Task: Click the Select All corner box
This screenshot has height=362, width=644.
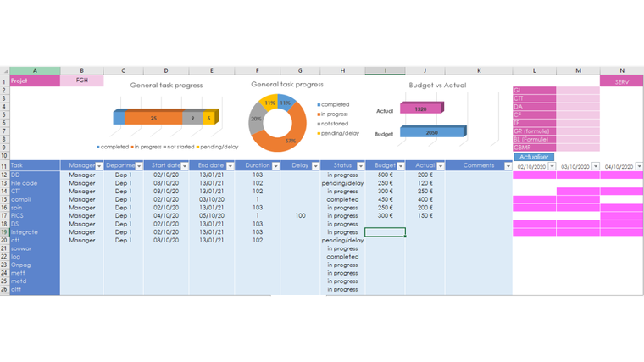Action: tap(4, 70)
